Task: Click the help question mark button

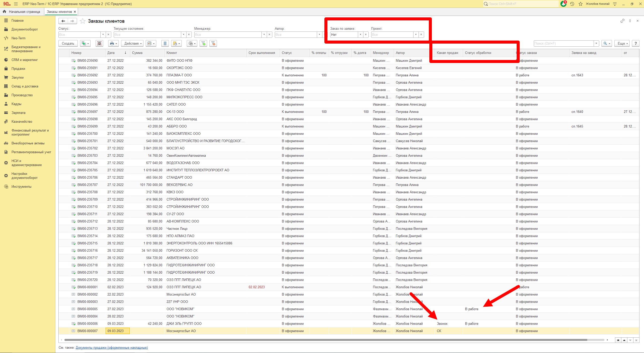Action: tap(635, 43)
